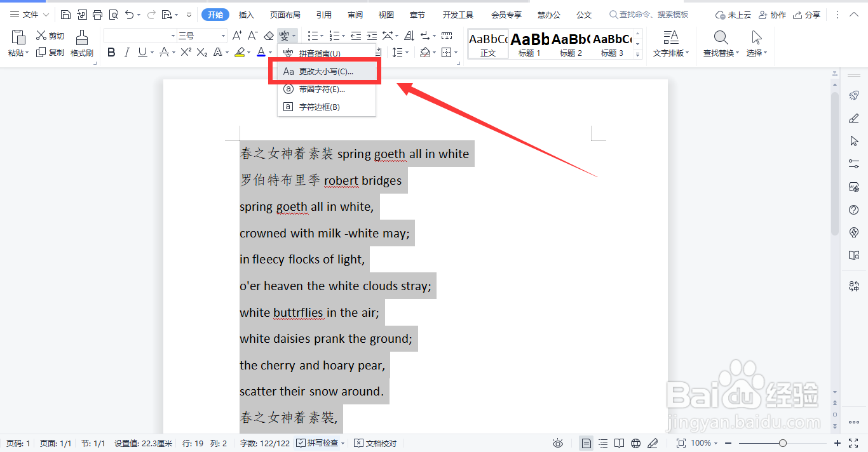The height and width of the screenshot is (452, 868).
Task: Apply the 正文 body style
Action: (488, 44)
